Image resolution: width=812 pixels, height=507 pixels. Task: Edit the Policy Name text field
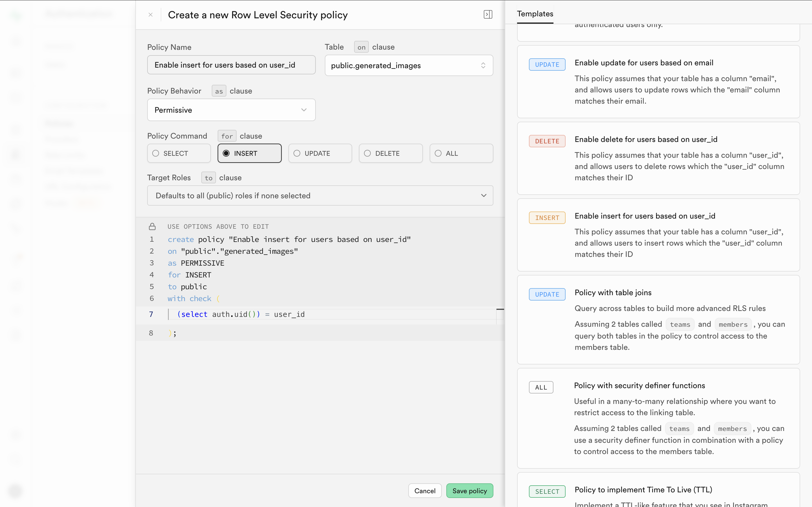(231, 65)
